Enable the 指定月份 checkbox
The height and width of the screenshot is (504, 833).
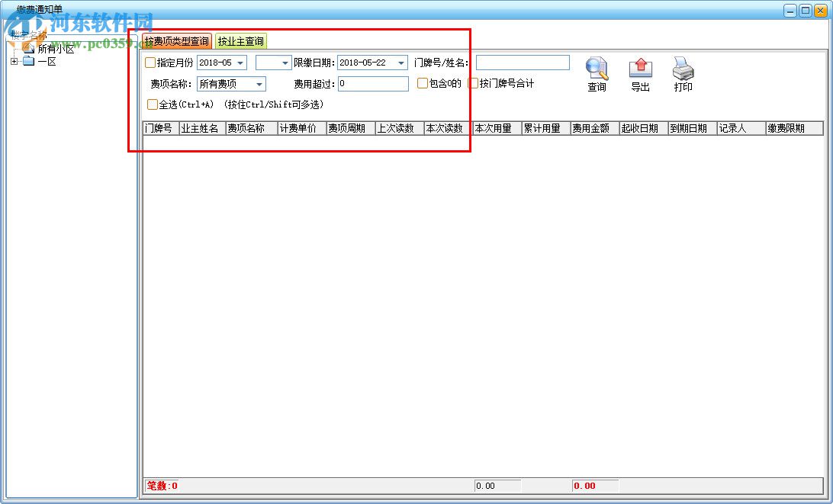point(150,63)
